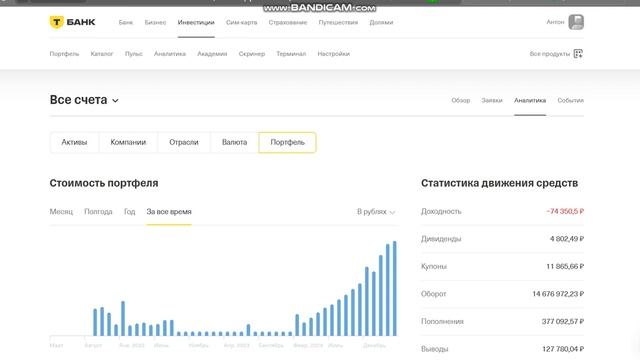Select the Компании segment button
Viewport: 640px width, 360px height.
[128, 142]
